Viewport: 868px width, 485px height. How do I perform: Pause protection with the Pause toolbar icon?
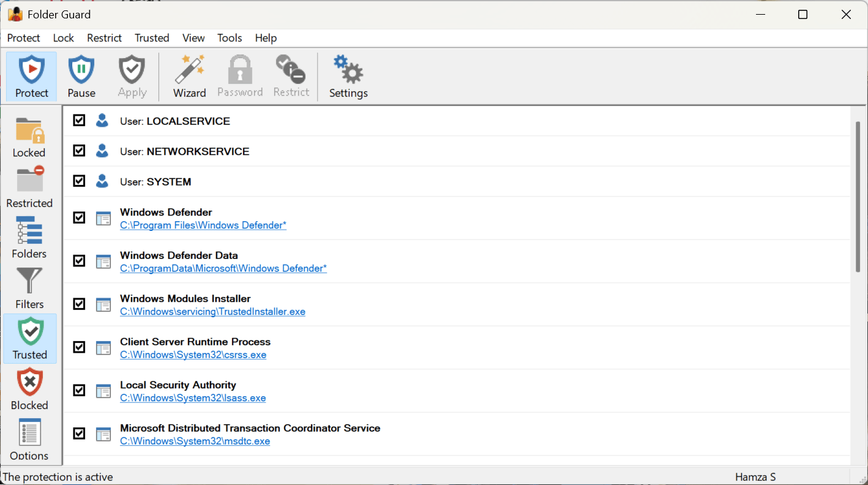[81, 77]
